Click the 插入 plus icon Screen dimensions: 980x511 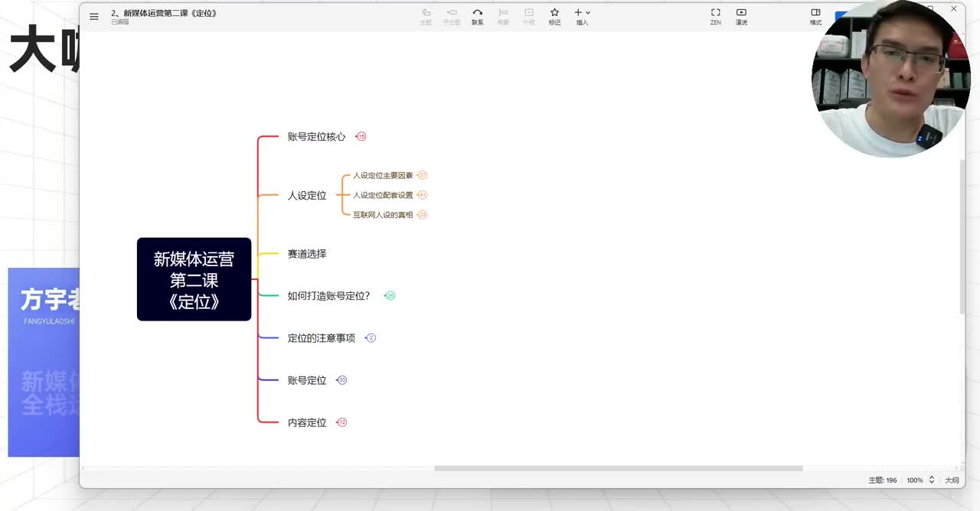(x=579, y=12)
